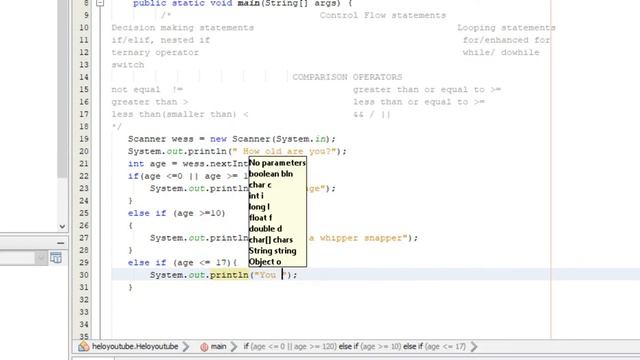The height and width of the screenshot is (360, 640).
Task: Click 'Control Flow statements' comment text
Action: coord(383,16)
